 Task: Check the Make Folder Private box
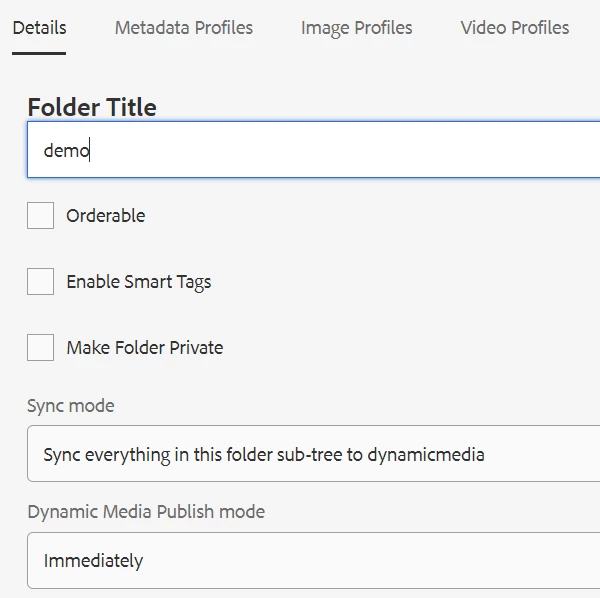(x=41, y=348)
